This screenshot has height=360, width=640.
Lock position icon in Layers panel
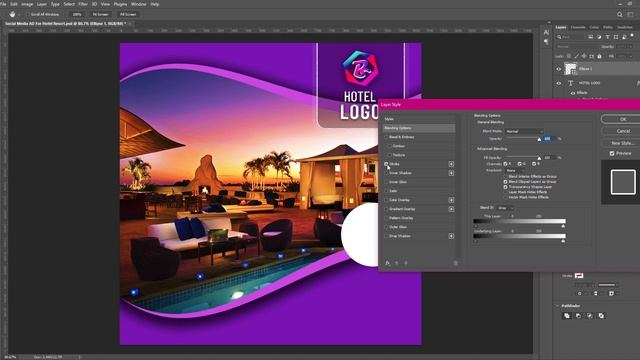[x=584, y=56]
